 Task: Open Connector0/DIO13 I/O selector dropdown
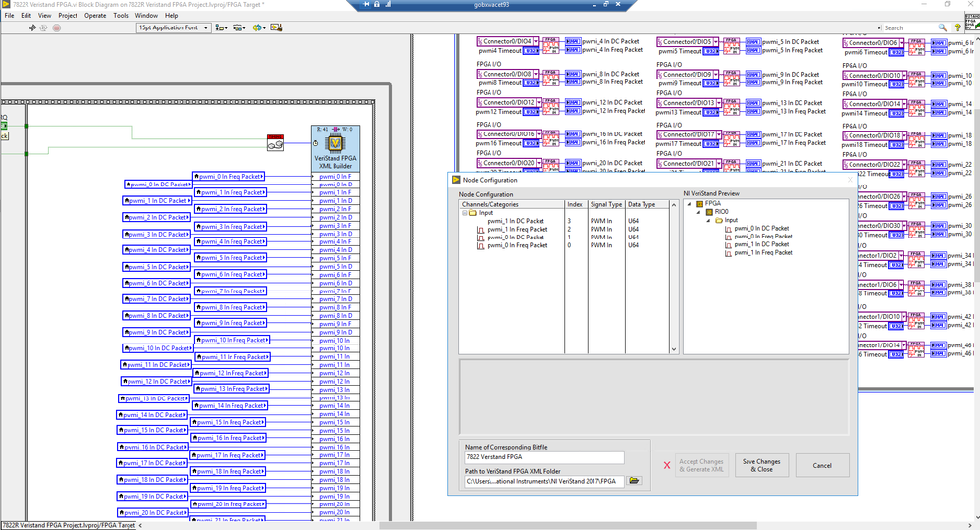click(x=717, y=103)
